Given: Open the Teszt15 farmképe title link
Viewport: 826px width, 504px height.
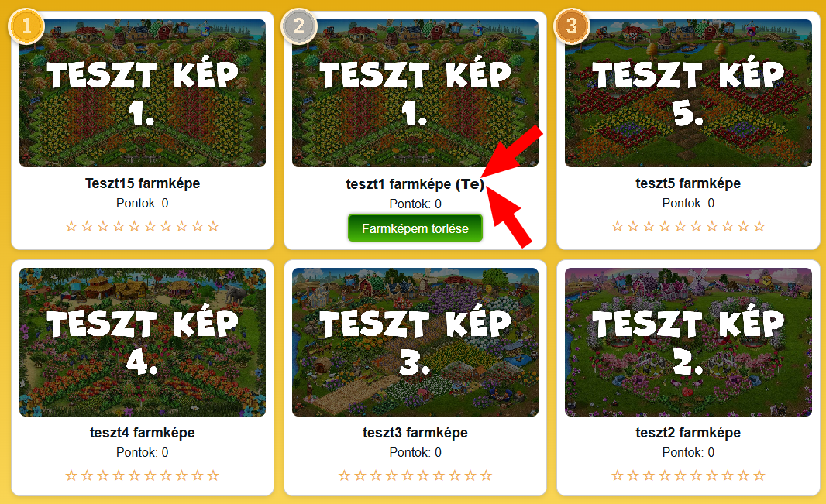Looking at the screenshot, I should coord(143,183).
